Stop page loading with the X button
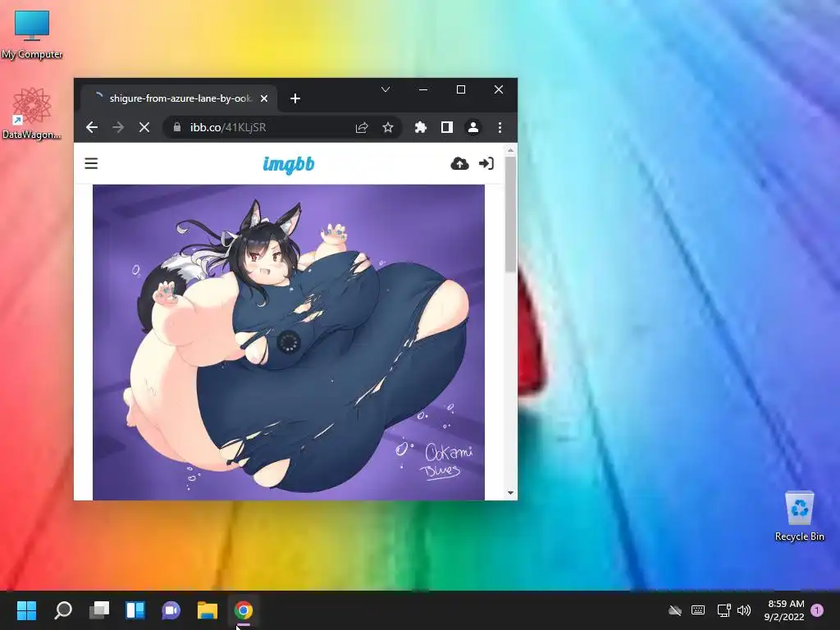 (144, 127)
